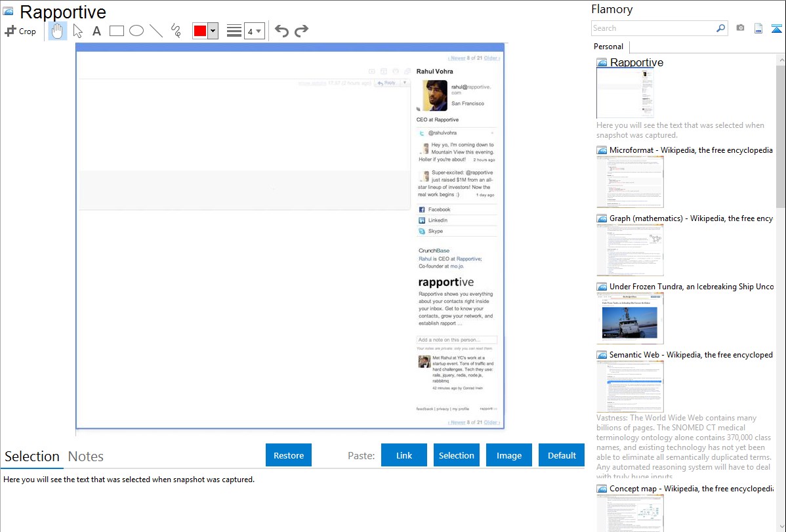Select Semantic Web - Wikipedia title

691,354
